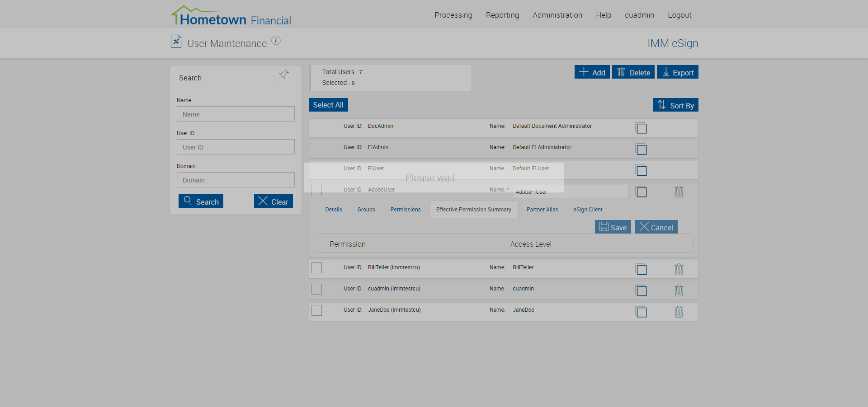Image resolution: width=868 pixels, height=407 pixels.
Task: Copy the AdobeUser user
Action: point(641,192)
